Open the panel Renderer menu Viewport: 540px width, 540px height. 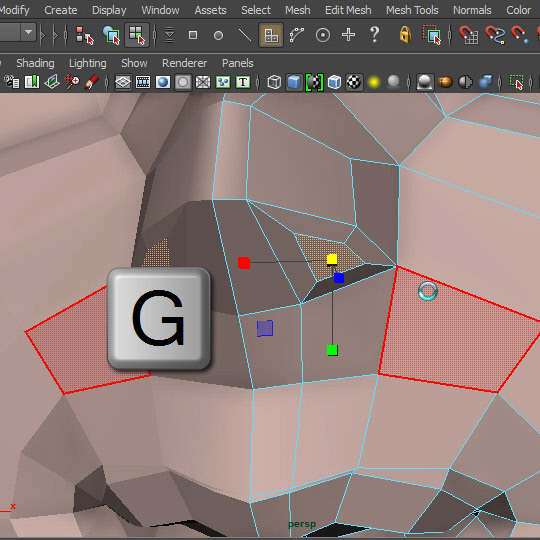(x=185, y=63)
